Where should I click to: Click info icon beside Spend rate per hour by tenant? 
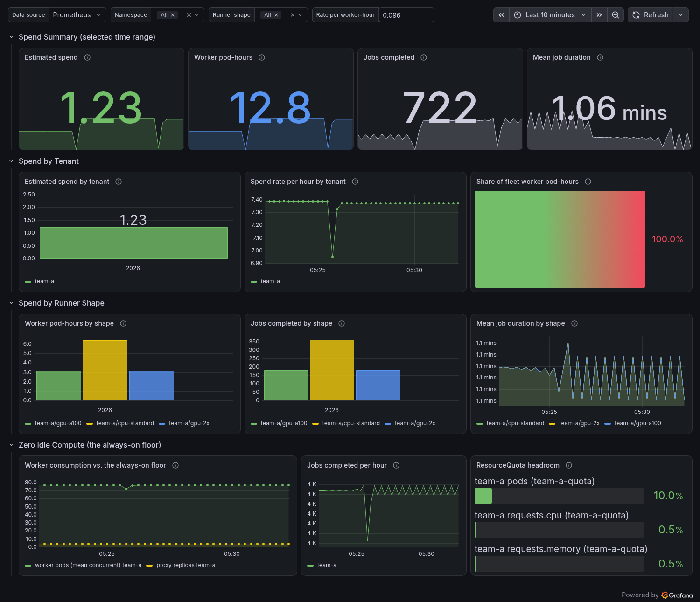[355, 182]
